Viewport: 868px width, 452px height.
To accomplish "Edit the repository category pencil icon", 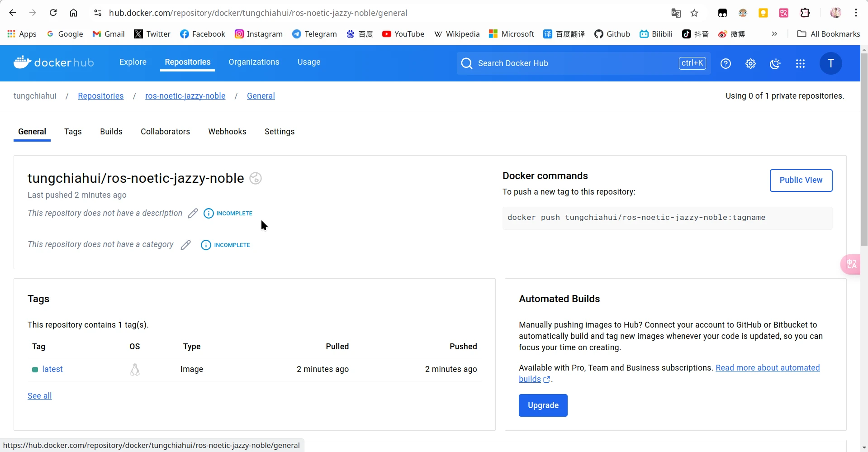I will [185, 245].
